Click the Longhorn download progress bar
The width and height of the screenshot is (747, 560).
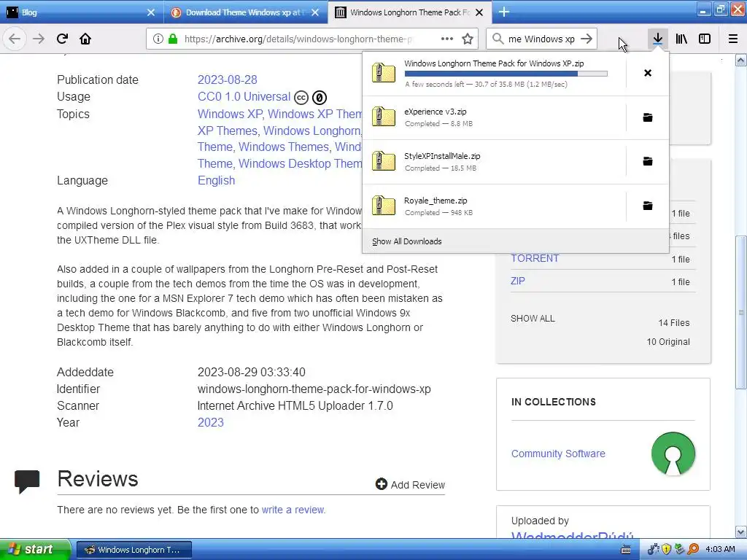coord(506,74)
